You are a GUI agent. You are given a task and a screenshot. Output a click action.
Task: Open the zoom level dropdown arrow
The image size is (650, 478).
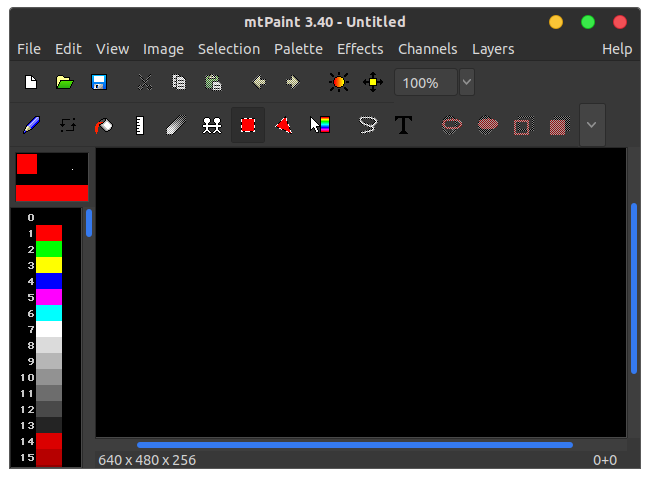[467, 82]
